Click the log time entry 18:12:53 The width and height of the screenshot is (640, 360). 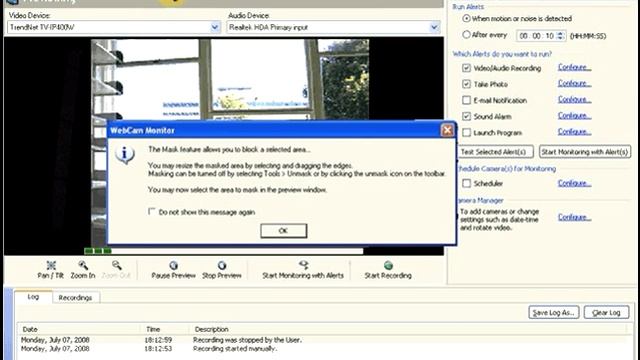coord(158,349)
